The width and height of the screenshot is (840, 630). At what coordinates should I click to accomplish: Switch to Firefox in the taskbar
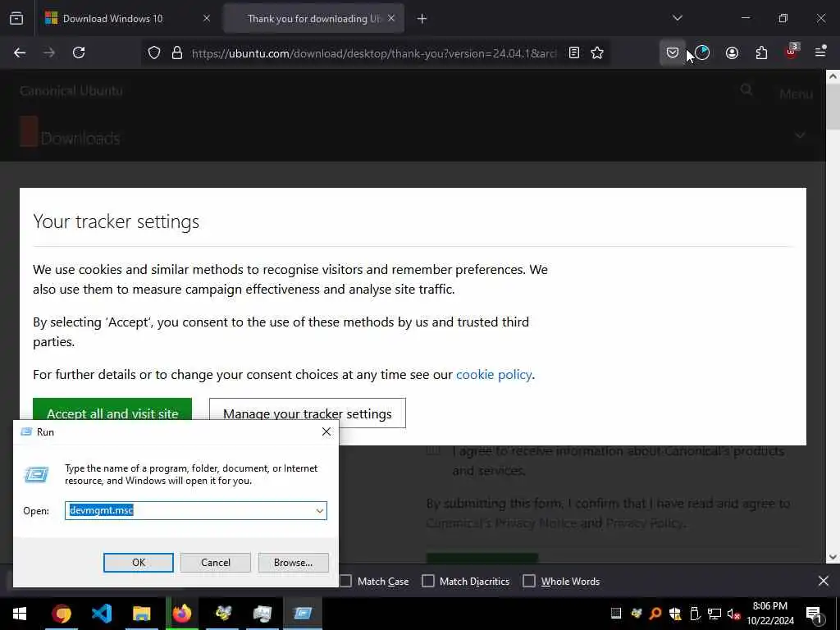click(182, 614)
